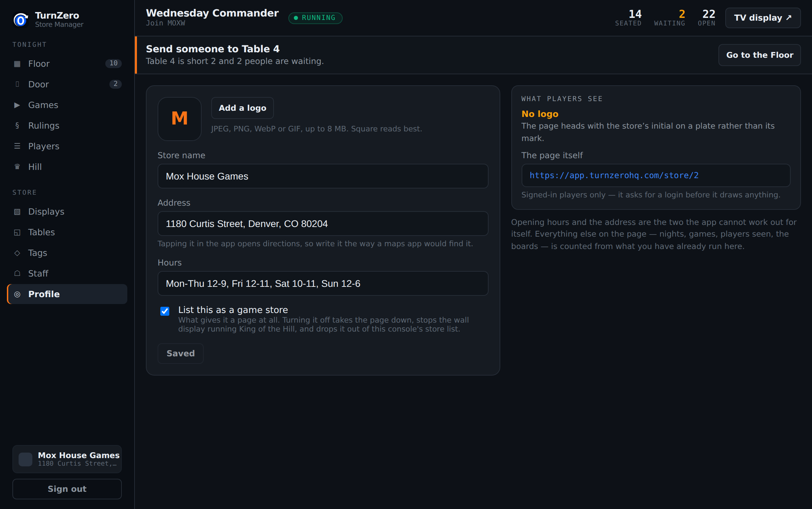Click the 2 Waiting counter
This screenshot has height=509, width=812.
pyautogui.click(x=670, y=18)
